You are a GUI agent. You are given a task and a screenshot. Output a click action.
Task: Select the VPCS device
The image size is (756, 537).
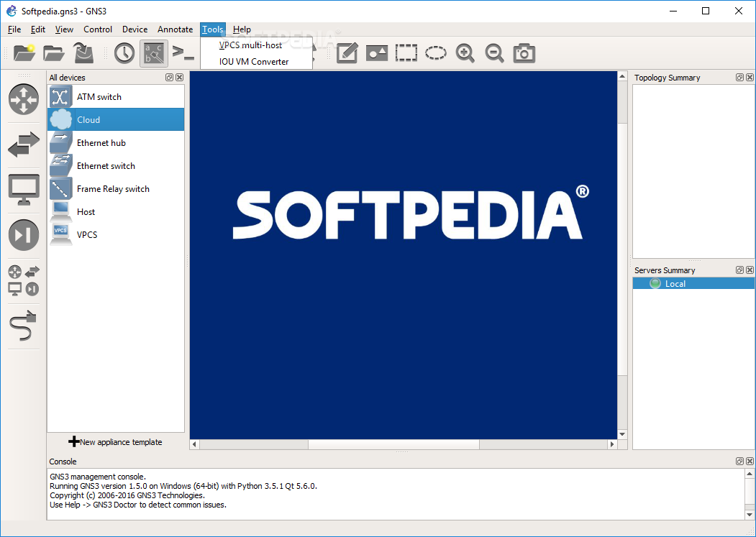coord(116,235)
